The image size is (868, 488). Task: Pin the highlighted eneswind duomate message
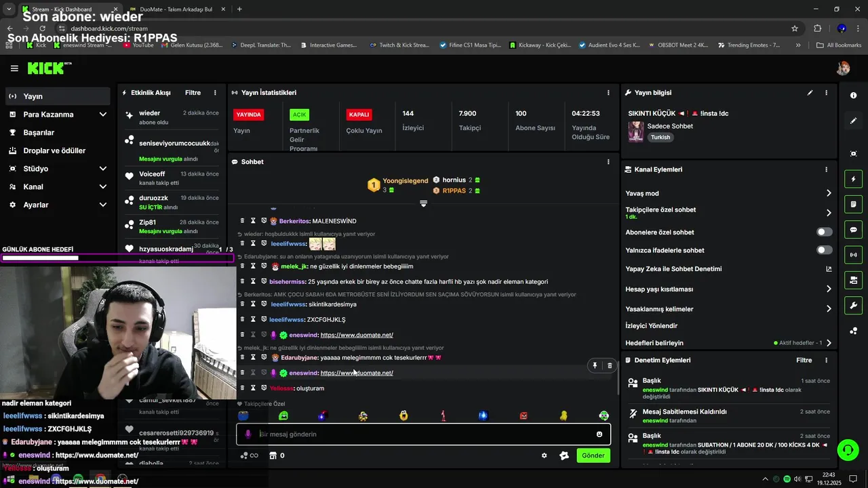coord(595,366)
